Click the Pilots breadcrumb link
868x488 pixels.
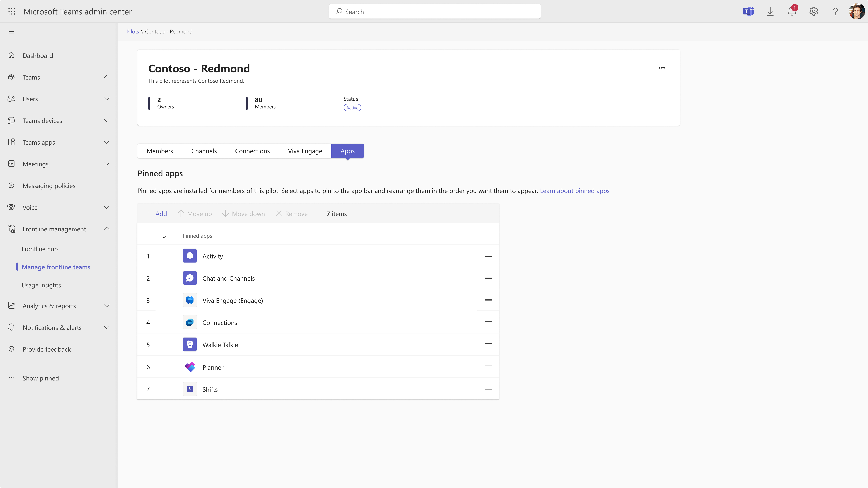(x=132, y=31)
